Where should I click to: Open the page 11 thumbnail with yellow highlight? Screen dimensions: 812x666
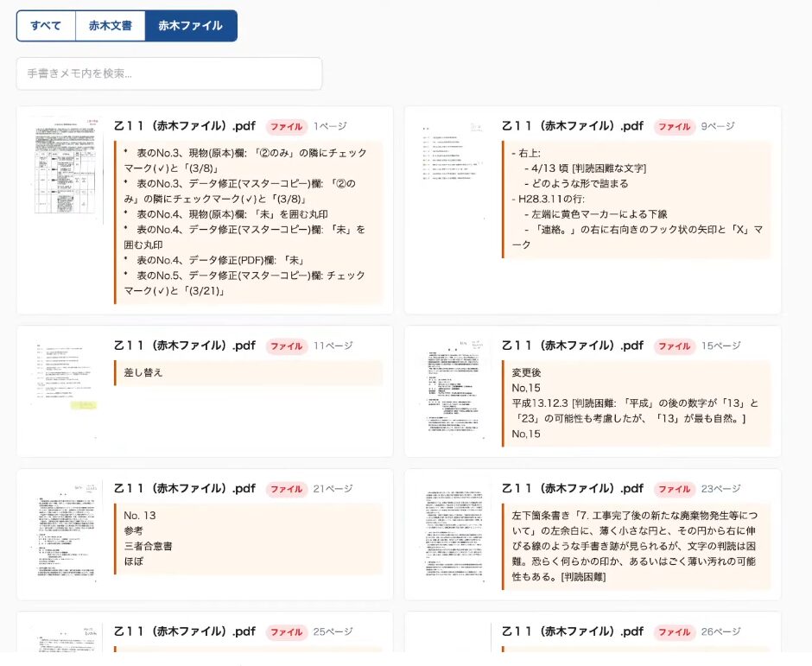64,381
